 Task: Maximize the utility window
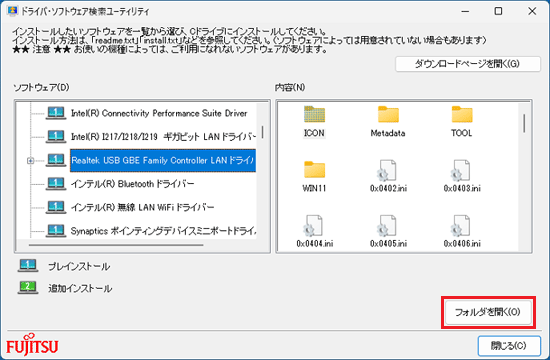pyautogui.click(x=498, y=11)
